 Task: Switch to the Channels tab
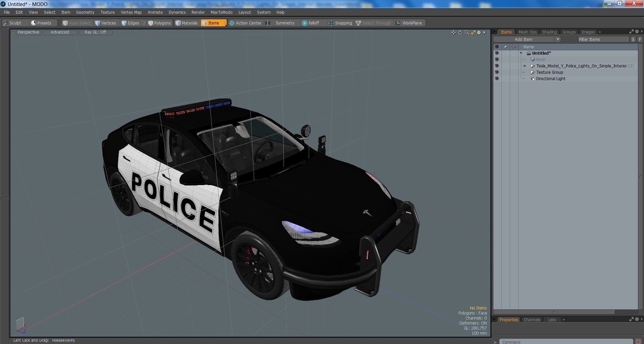tap(532, 320)
